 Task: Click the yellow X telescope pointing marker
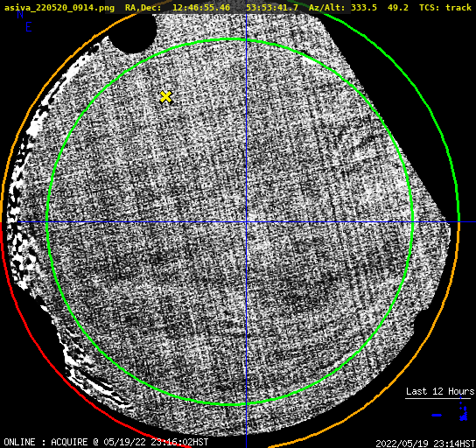(x=165, y=97)
